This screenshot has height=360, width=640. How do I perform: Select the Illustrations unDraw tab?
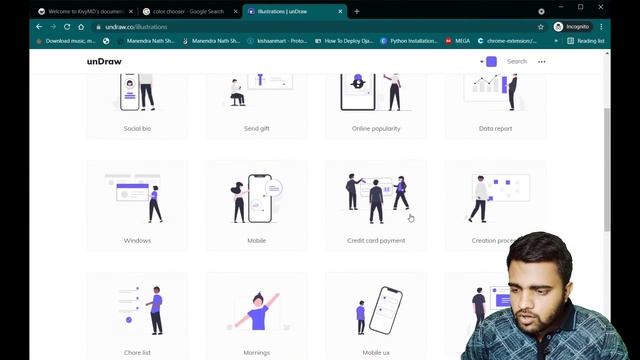pyautogui.click(x=295, y=11)
